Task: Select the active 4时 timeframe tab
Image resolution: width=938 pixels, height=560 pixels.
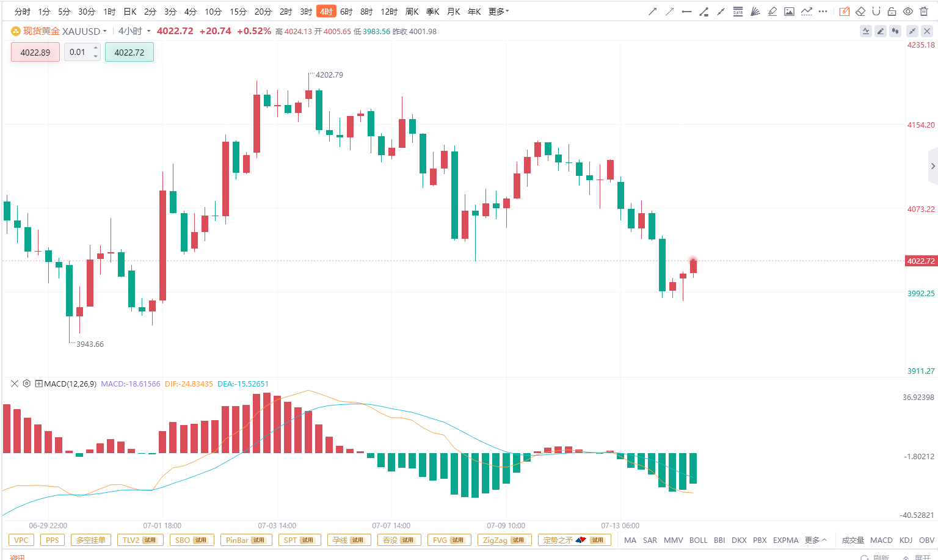Action: [326, 12]
